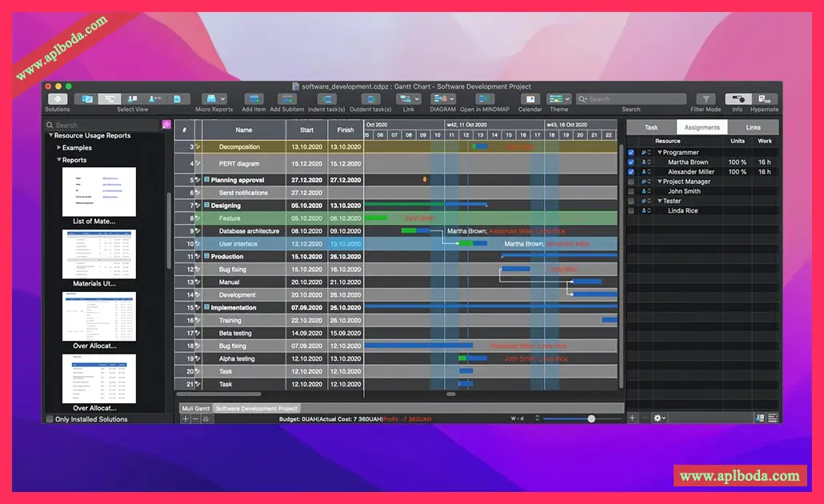Open the Hypernote toolbar icon
Viewport: 824px width, 504px height.
[764, 99]
